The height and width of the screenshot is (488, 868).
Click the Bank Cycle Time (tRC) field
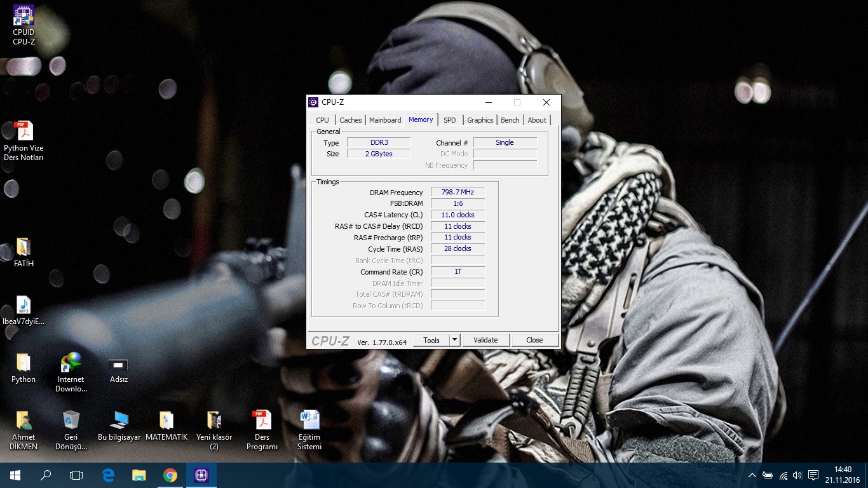pos(458,260)
